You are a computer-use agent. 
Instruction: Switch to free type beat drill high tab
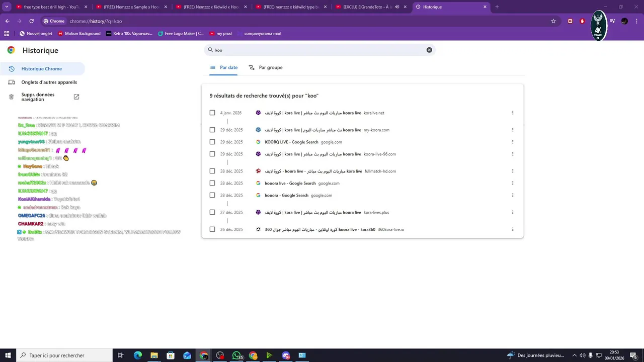52,7
